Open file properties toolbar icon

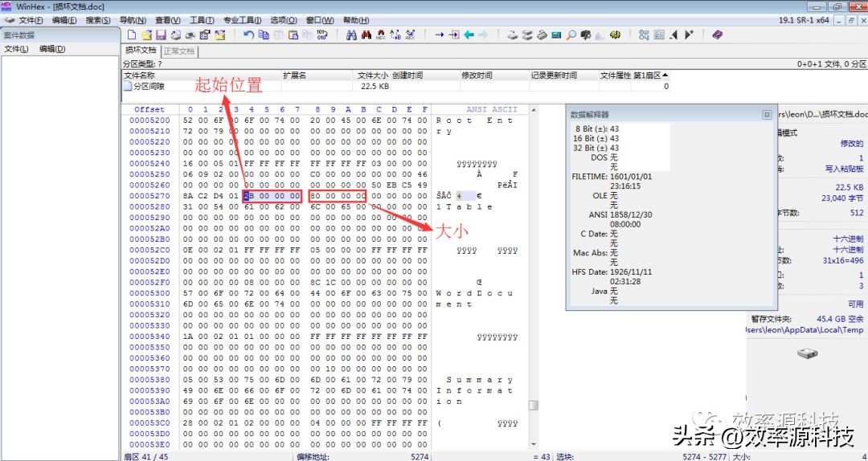tap(205, 35)
